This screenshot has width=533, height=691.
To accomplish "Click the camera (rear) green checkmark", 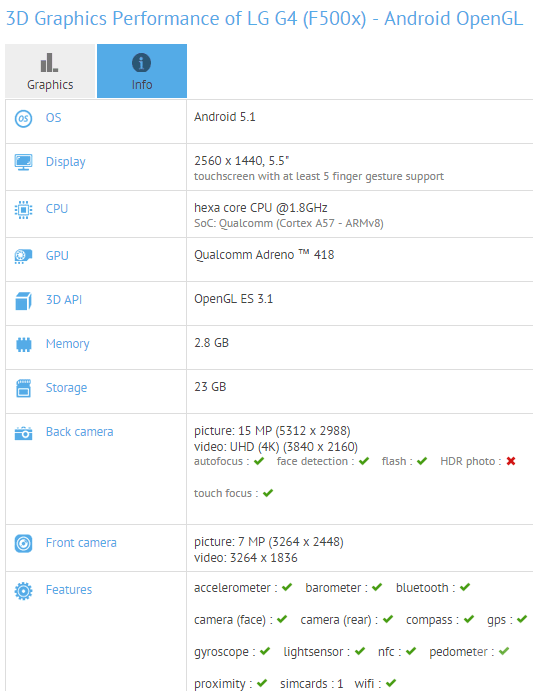I will tap(388, 619).
